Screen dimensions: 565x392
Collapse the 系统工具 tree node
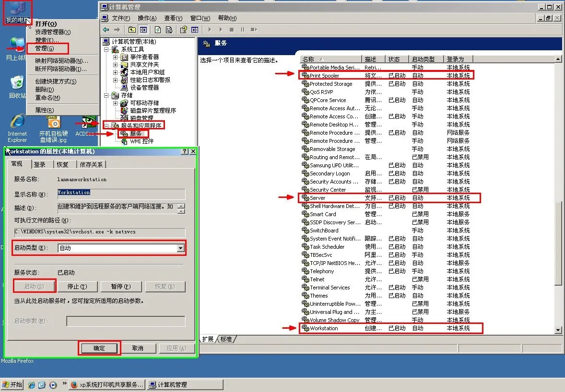point(106,49)
